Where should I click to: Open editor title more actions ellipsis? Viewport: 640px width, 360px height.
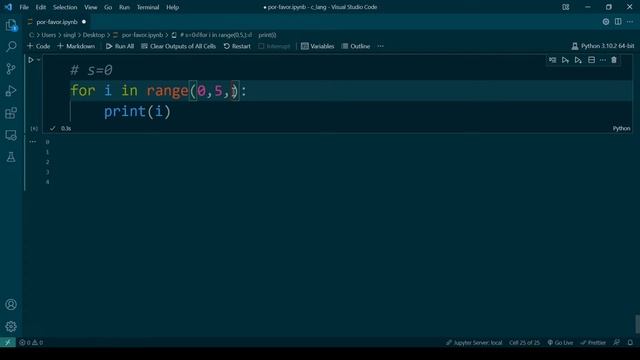coord(630,22)
